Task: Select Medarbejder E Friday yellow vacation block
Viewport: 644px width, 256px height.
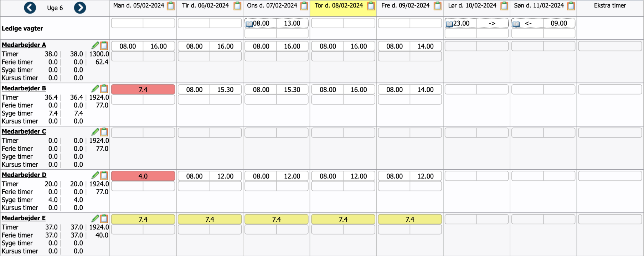Action: [x=410, y=219]
